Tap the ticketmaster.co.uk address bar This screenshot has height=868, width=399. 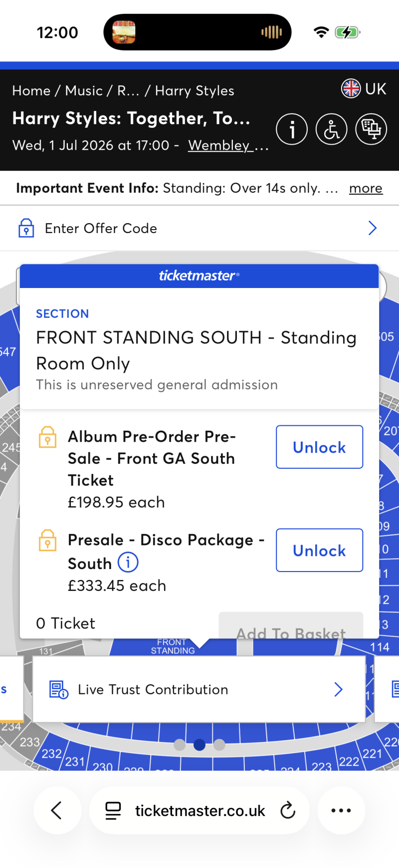coord(199,811)
